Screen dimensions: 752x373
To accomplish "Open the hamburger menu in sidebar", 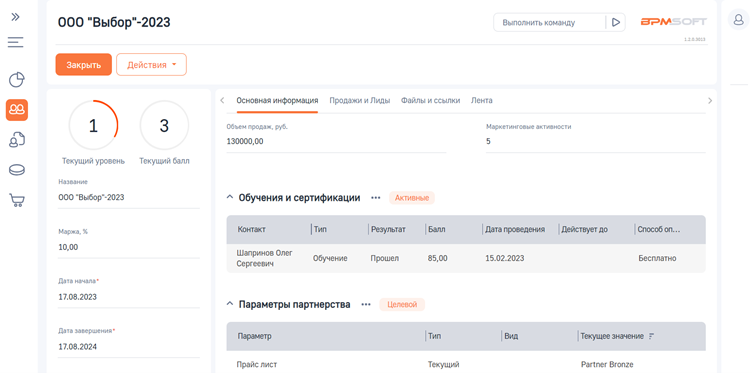I will click(x=16, y=43).
